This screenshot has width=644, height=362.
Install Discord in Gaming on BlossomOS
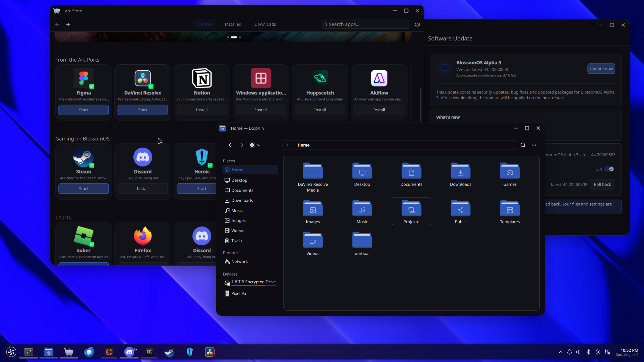pyautogui.click(x=143, y=189)
